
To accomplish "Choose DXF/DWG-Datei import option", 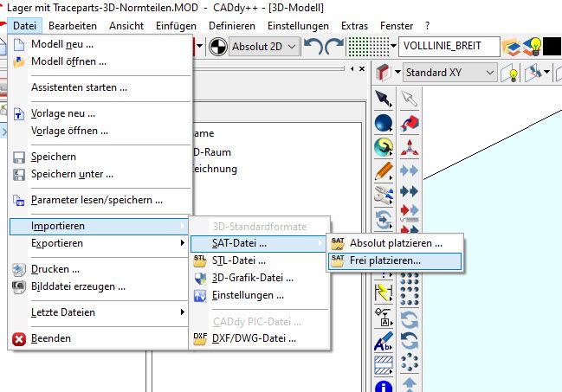I will coord(260,338).
